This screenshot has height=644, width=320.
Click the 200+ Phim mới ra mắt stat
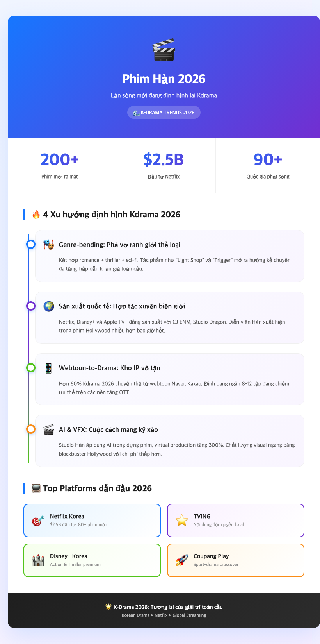[60, 166]
